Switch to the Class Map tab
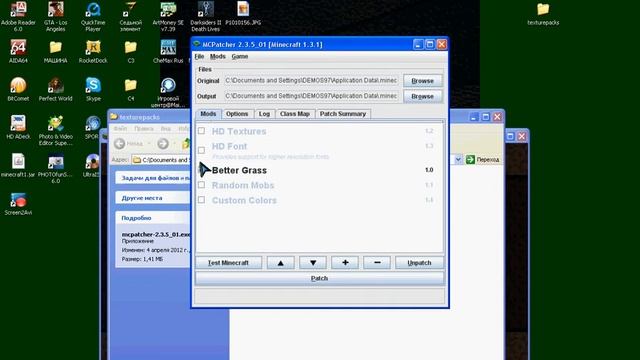Image resolution: width=640 pixels, height=360 pixels. click(295, 114)
